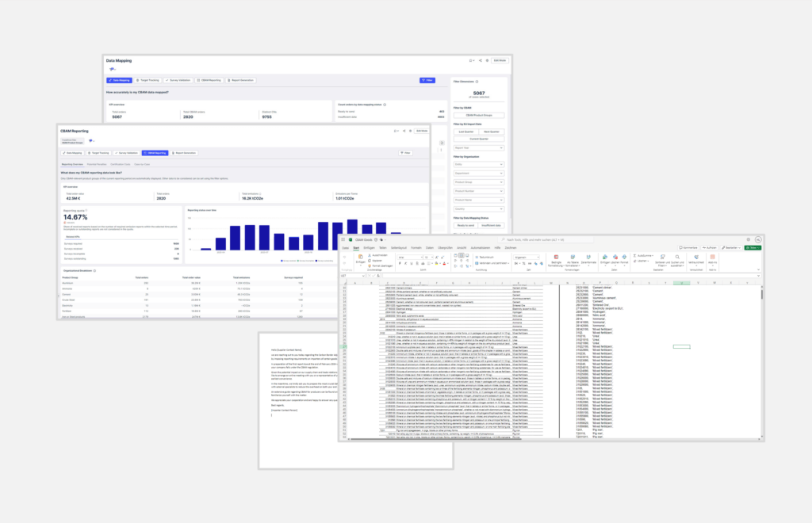Open the Start ribbon tab in Excel
This screenshot has width=812, height=523.
pyautogui.click(x=356, y=248)
